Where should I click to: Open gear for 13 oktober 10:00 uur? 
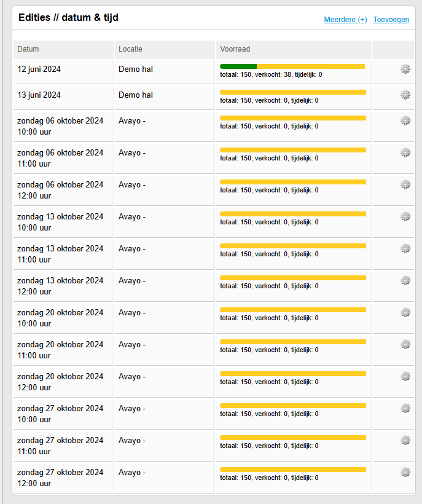[x=405, y=216]
